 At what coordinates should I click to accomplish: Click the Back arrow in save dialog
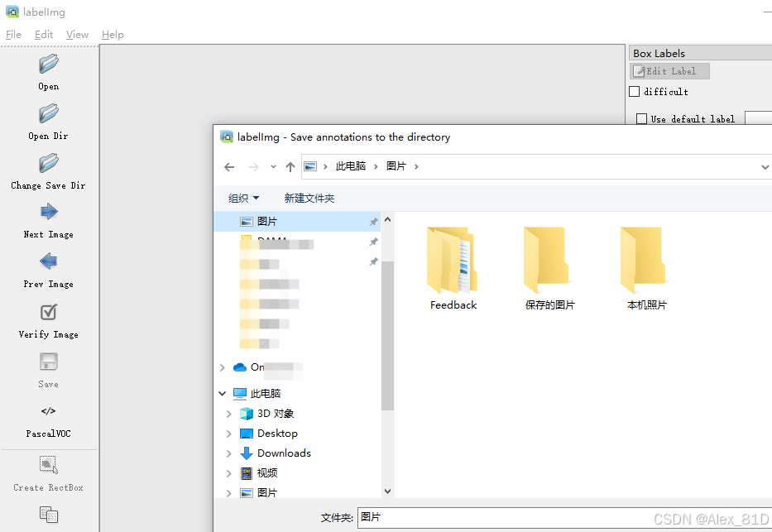pos(229,167)
